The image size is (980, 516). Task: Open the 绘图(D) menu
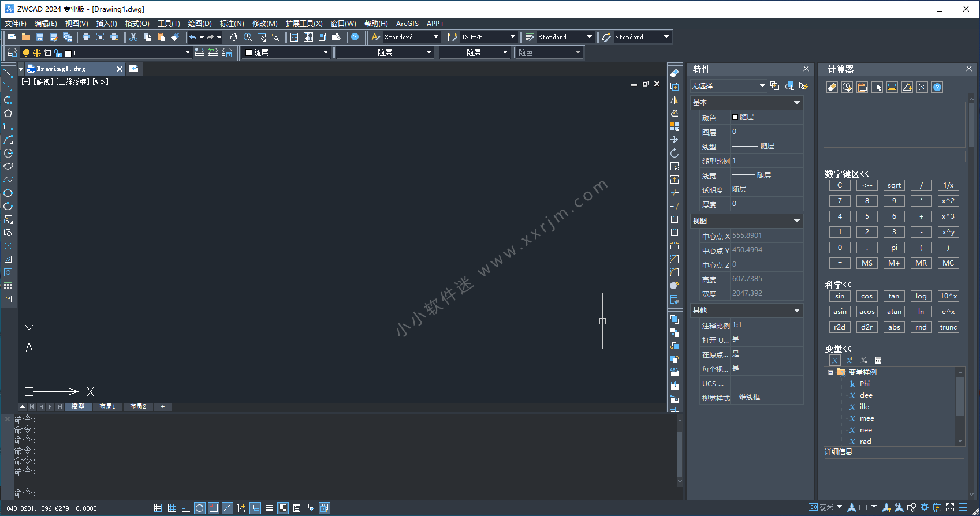tap(199, 24)
